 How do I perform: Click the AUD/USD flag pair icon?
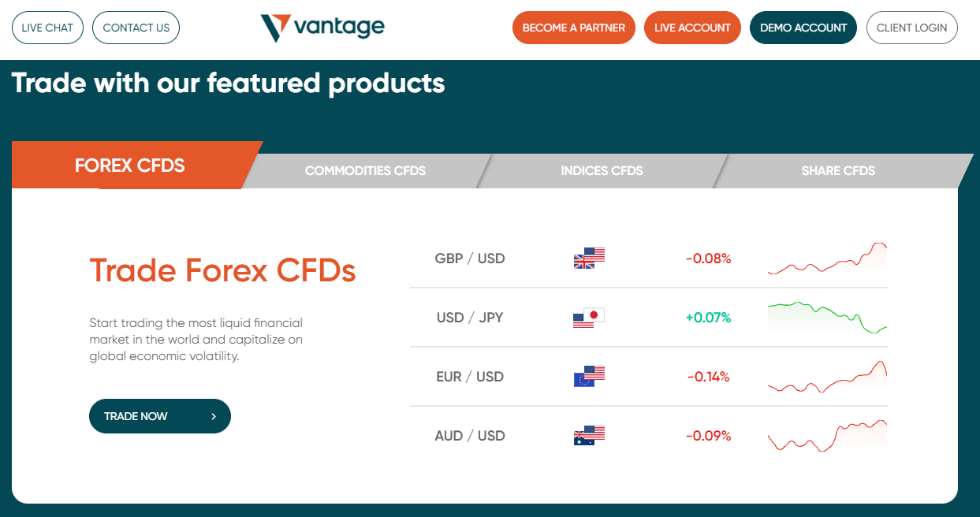tap(589, 436)
